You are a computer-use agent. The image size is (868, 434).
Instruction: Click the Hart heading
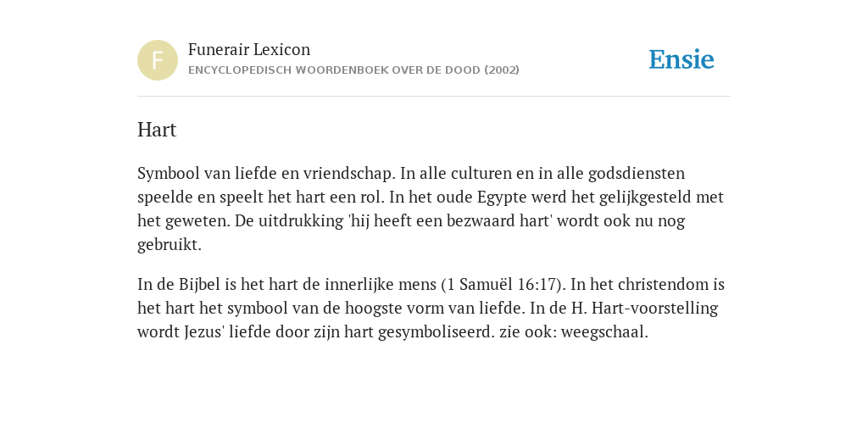click(x=157, y=130)
